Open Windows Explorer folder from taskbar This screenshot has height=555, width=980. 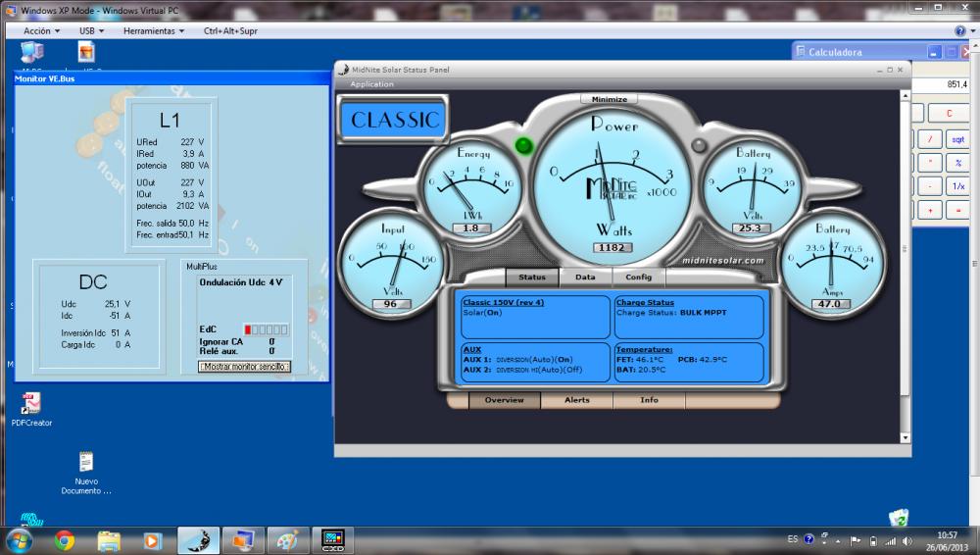[x=109, y=540]
